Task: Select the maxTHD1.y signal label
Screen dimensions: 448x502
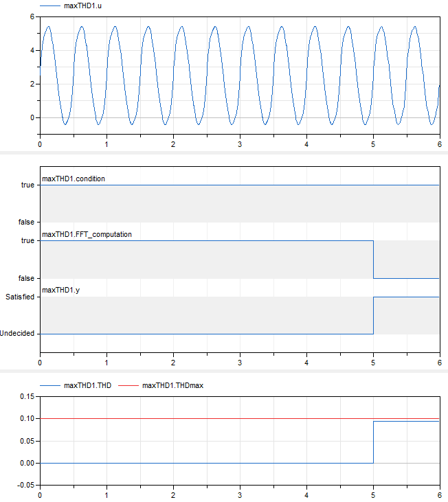Action: (61, 290)
